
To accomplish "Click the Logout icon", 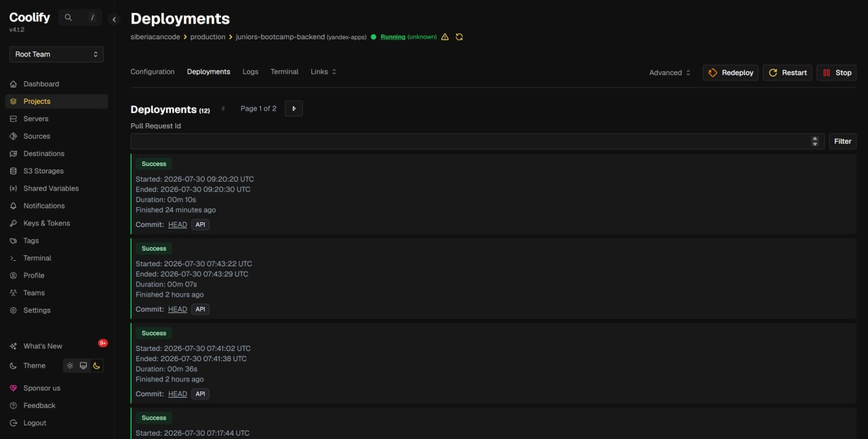I will pos(14,423).
